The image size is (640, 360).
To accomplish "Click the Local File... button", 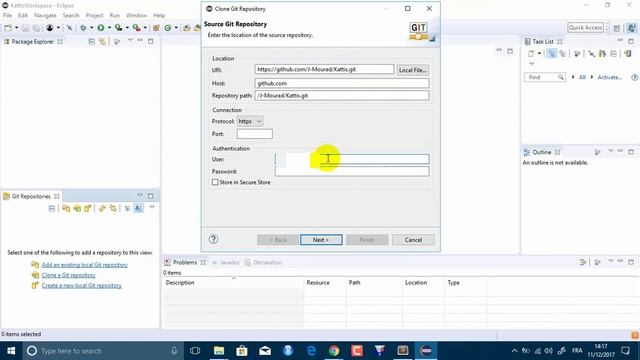I will click(413, 70).
